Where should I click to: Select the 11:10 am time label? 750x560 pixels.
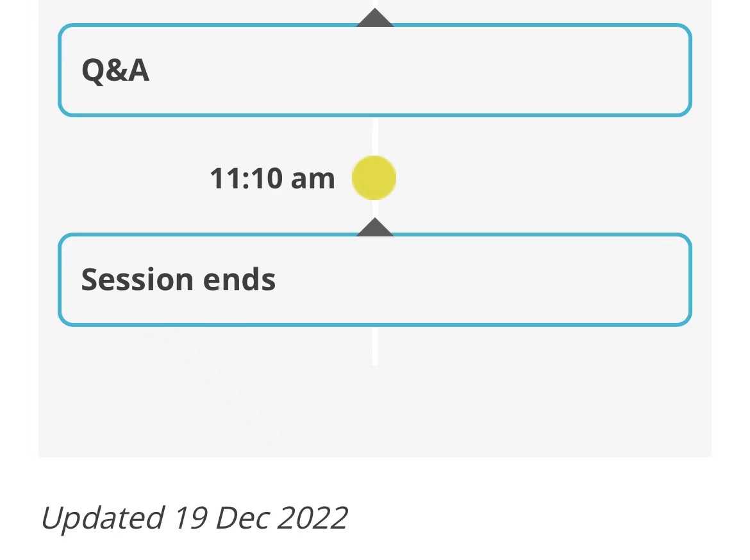272,179
